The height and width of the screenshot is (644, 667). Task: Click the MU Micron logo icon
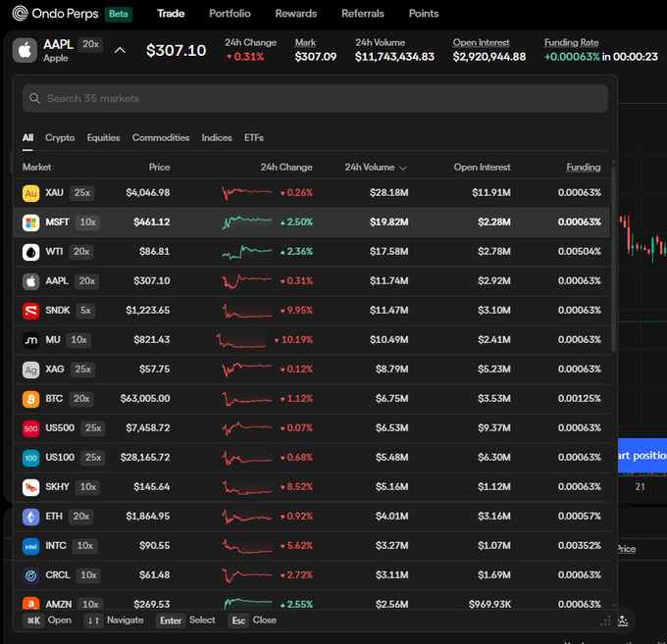[30, 340]
